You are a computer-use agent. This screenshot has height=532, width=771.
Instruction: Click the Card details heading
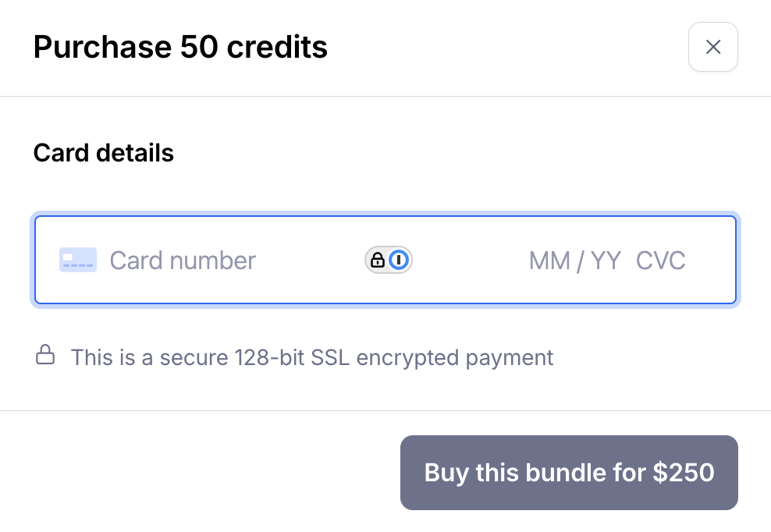(x=104, y=153)
